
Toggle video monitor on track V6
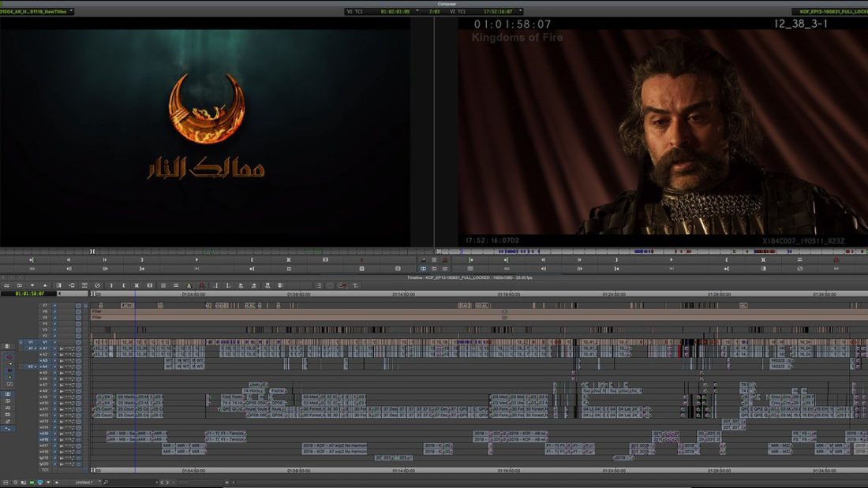[x=78, y=311]
